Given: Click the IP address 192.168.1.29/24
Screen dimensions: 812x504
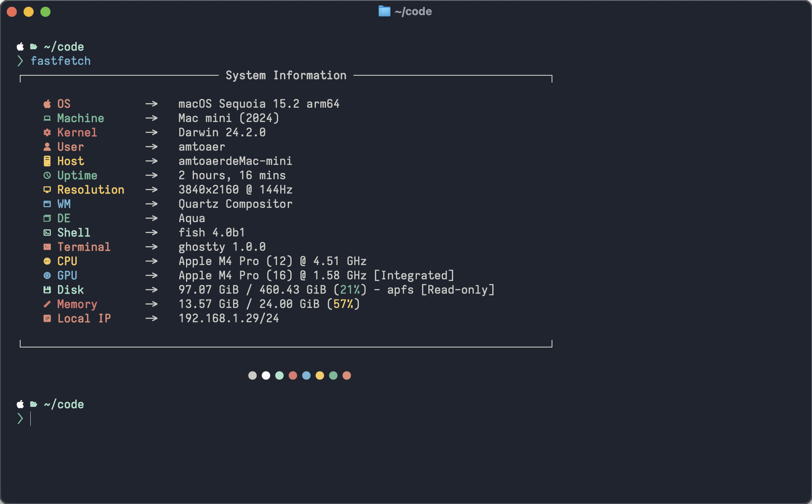Looking at the screenshot, I should [229, 318].
